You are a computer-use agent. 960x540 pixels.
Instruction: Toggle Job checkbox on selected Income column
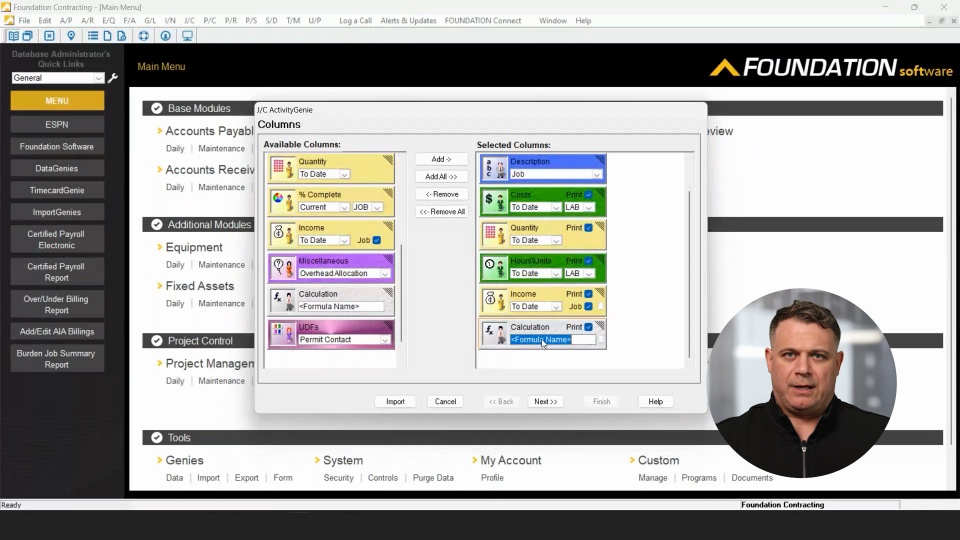point(588,306)
